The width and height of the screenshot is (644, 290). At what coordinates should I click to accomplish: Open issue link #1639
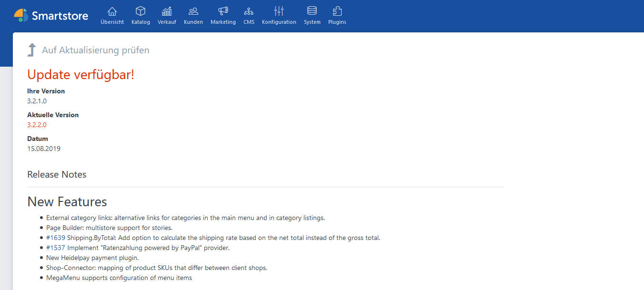click(56, 238)
